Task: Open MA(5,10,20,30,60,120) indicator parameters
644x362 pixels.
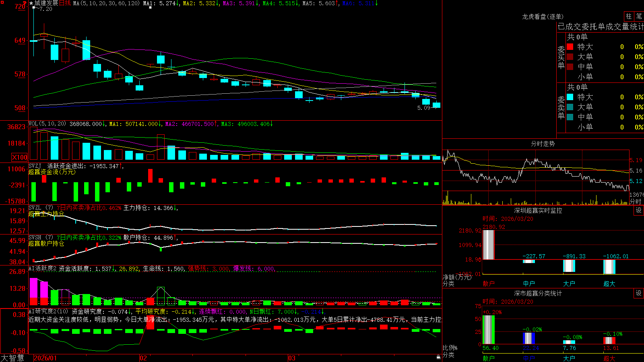Action: (106, 3)
